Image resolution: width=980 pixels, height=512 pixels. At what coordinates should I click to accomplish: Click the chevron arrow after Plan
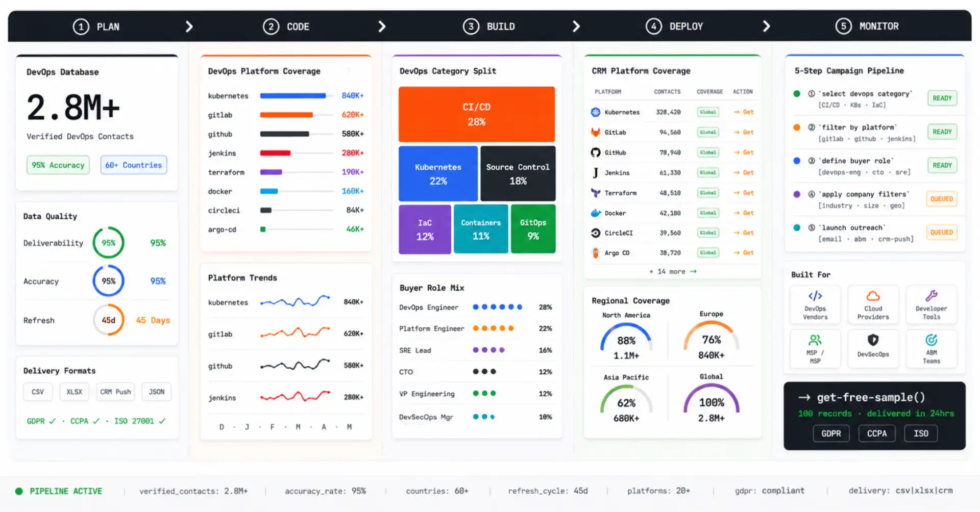pyautogui.click(x=189, y=27)
